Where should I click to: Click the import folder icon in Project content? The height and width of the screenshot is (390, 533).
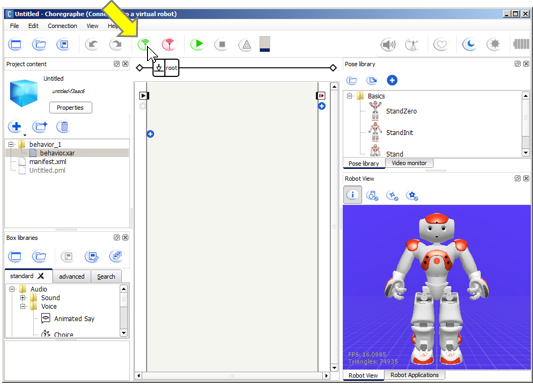pyautogui.click(x=39, y=127)
